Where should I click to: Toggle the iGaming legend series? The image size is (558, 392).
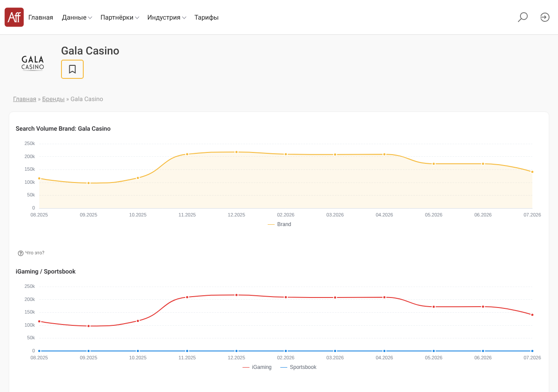[257, 367]
